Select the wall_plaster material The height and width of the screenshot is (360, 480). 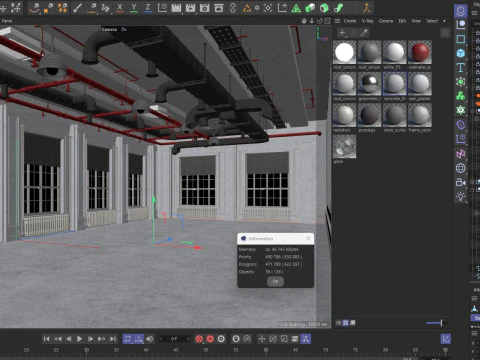pos(420,83)
